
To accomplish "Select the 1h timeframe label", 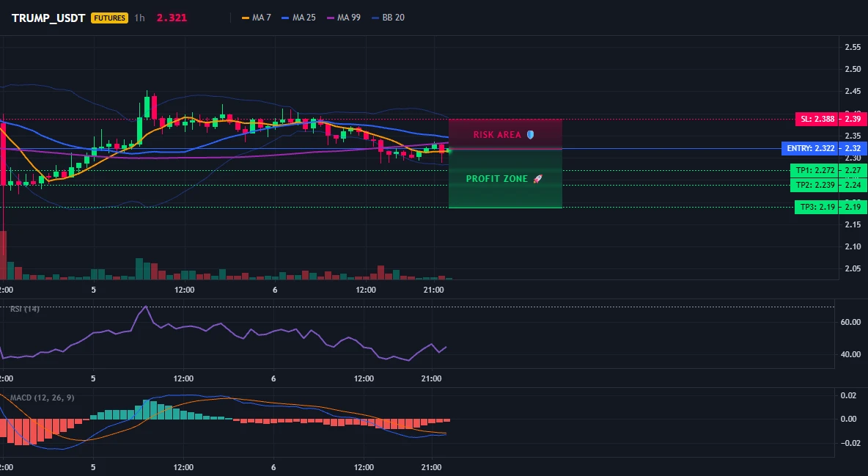I will (x=139, y=18).
